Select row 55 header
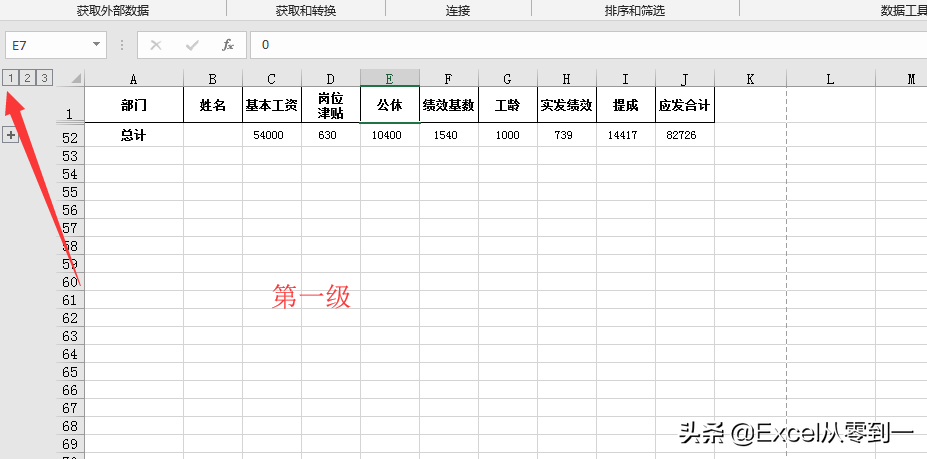 [70, 192]
